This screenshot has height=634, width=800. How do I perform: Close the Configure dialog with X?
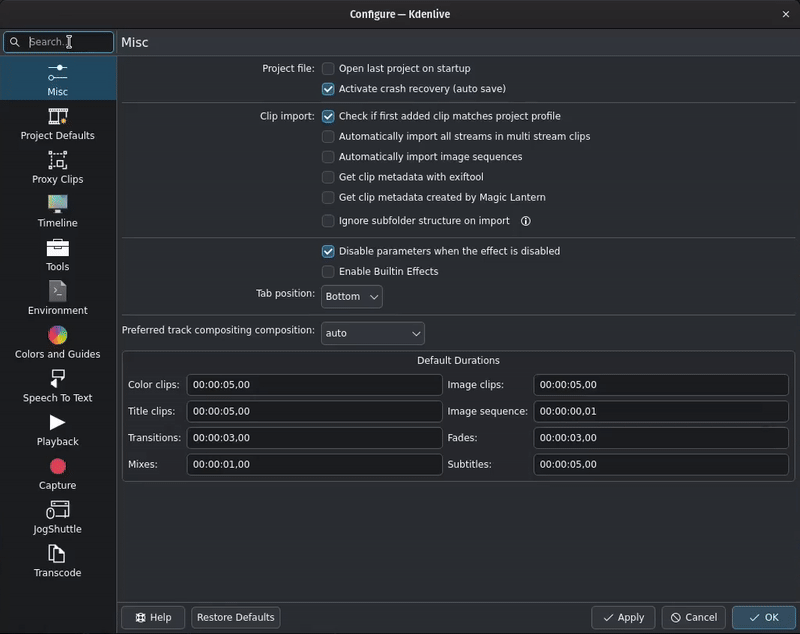tap(786, 14)
